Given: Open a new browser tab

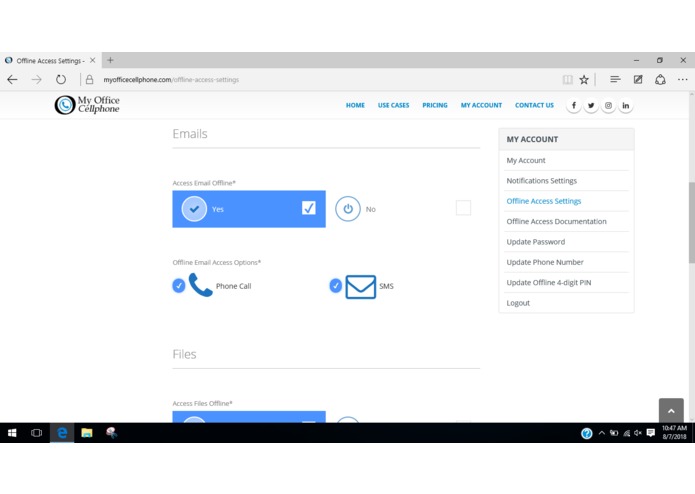Looking at the screenshot, I should pos(110,60).
